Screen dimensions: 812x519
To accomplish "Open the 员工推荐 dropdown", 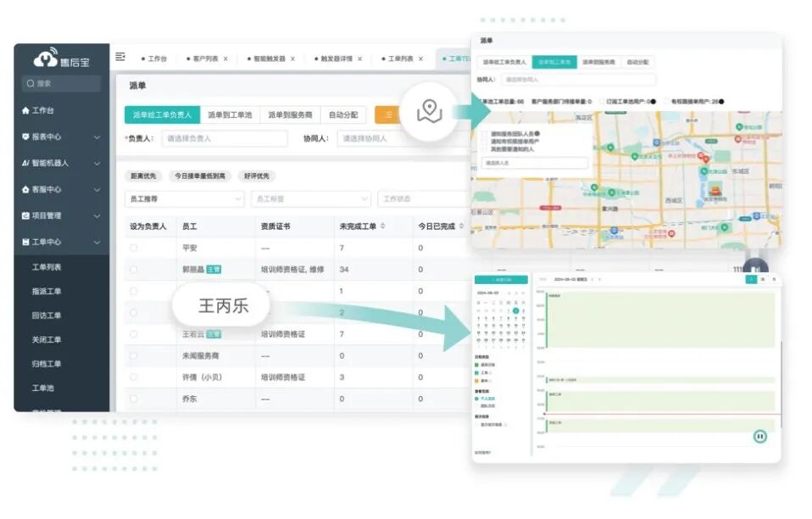I will click(185, 199).
